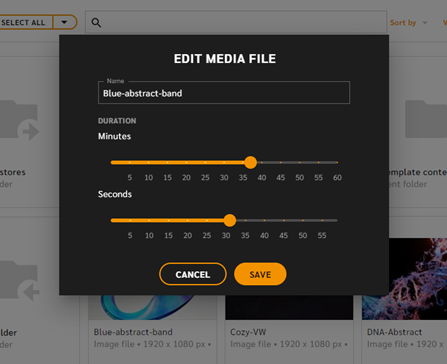The width and height of the screenshot is (447, 364).
Task: Click the Minutes slider handle
Action: (x=250, y=163)
